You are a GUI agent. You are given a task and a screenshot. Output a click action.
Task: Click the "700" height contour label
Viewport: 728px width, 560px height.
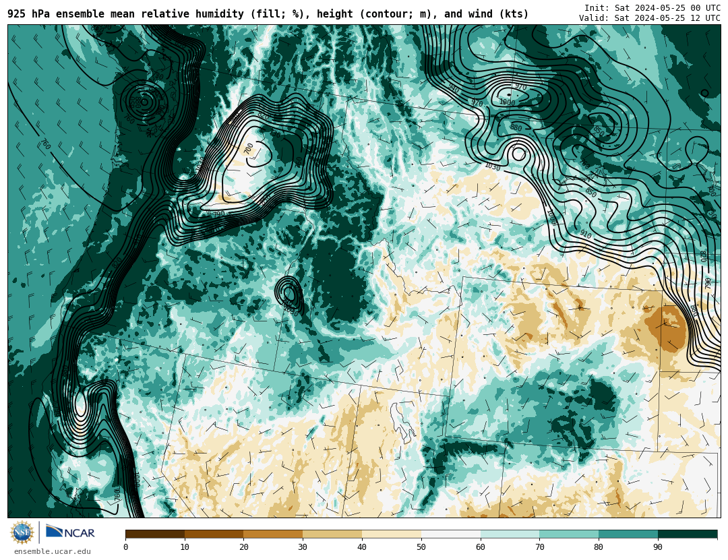click(x=248, y=148)
